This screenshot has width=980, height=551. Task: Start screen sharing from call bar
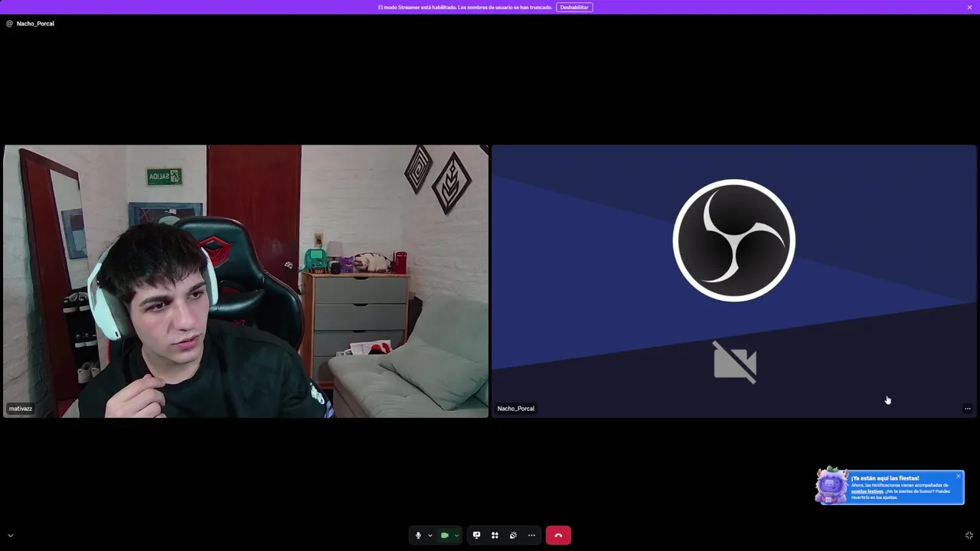coord(476,535)
